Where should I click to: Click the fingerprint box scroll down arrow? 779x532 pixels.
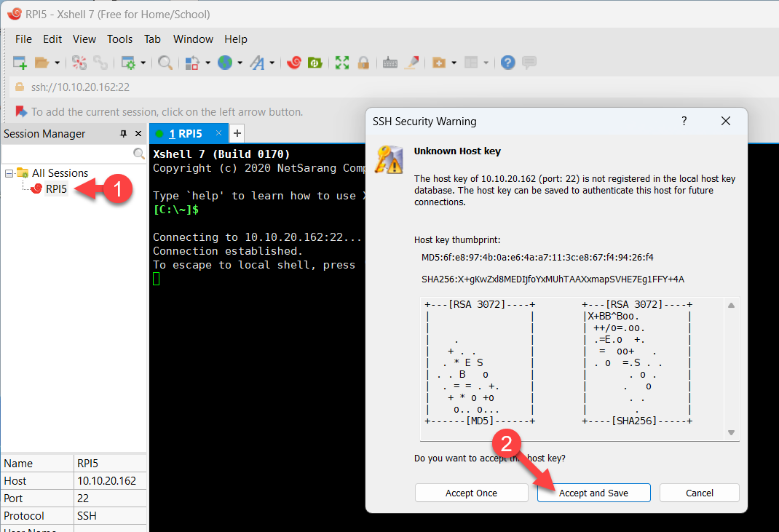[731, 432]
